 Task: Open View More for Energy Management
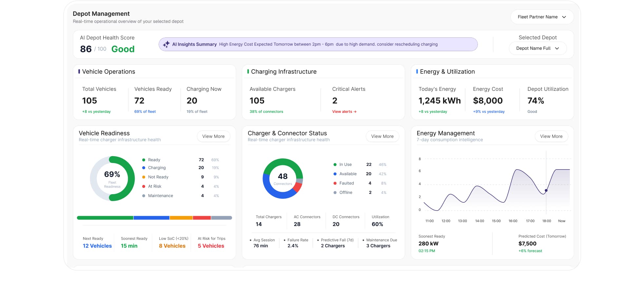pyautogui.click(x=551, y=136)
